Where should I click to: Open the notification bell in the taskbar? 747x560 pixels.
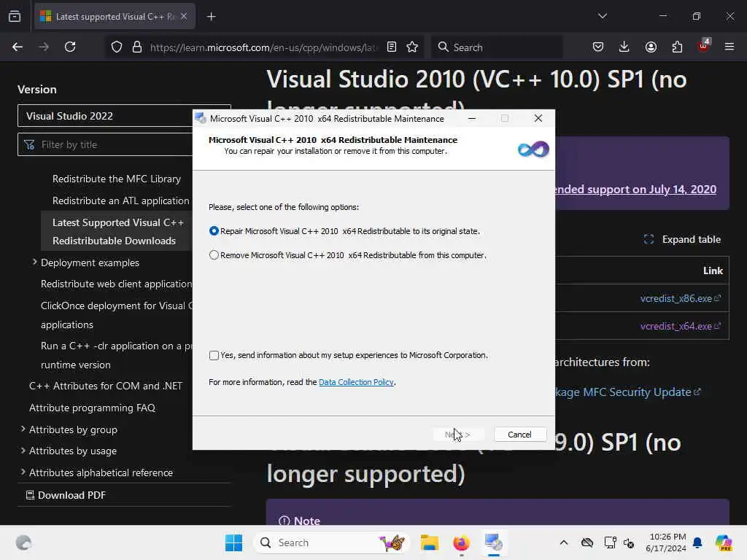pyautogui.click(x=697, y=542)
